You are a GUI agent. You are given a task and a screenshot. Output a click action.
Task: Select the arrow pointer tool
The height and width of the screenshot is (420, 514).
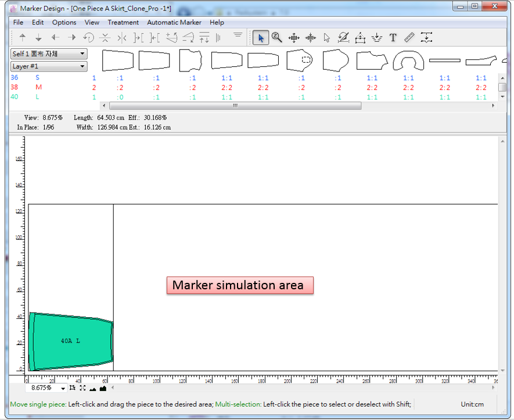261,38
